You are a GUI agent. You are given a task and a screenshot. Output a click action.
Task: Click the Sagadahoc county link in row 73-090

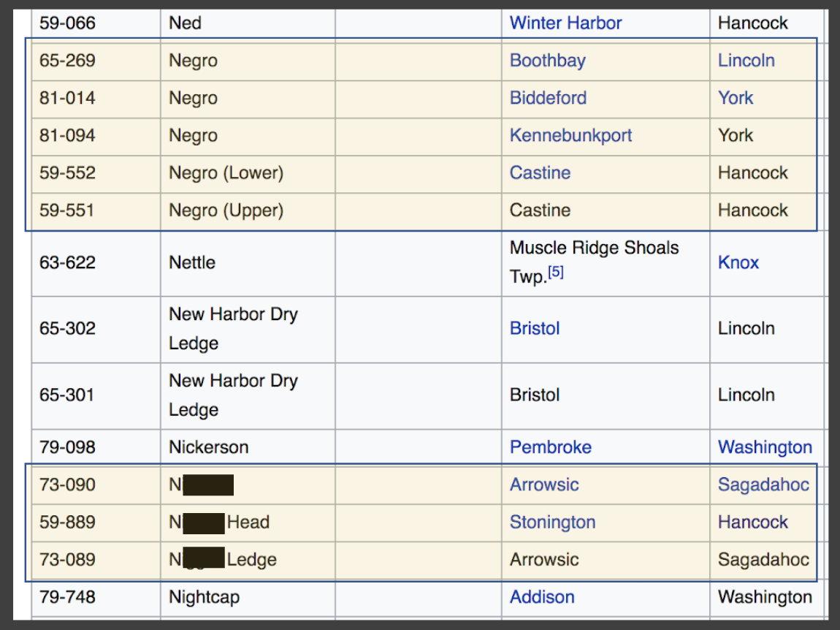(763, 484)
